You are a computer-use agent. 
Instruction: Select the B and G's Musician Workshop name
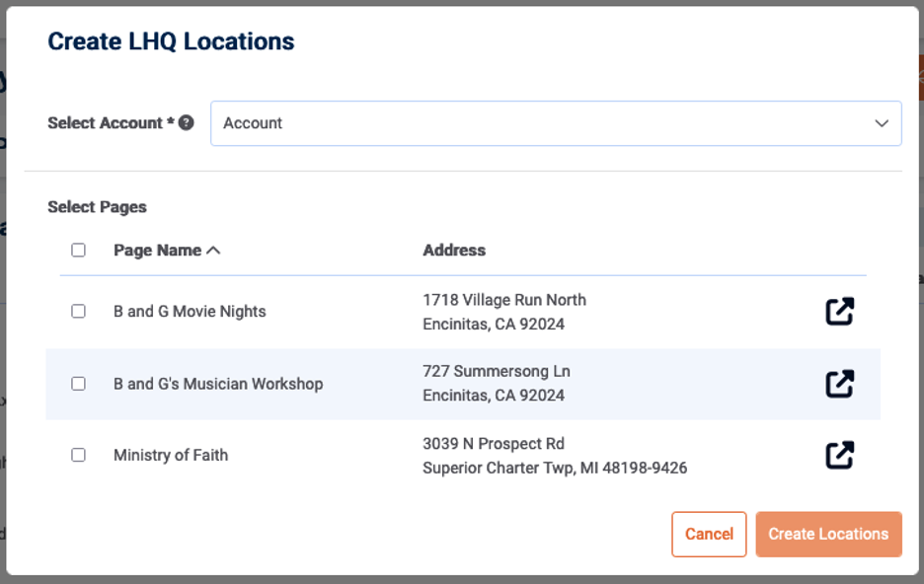[x=218, y=384]
